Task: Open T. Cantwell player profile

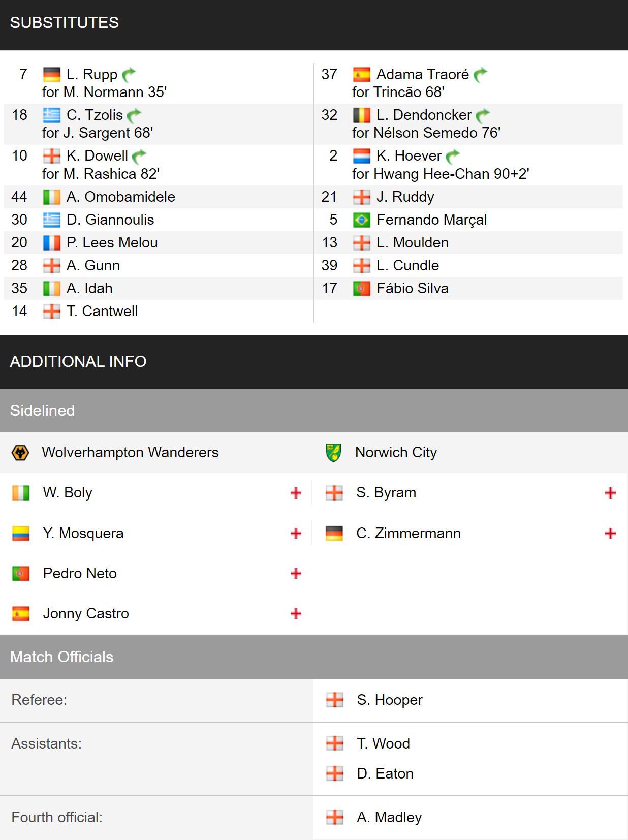Action: 102,311
